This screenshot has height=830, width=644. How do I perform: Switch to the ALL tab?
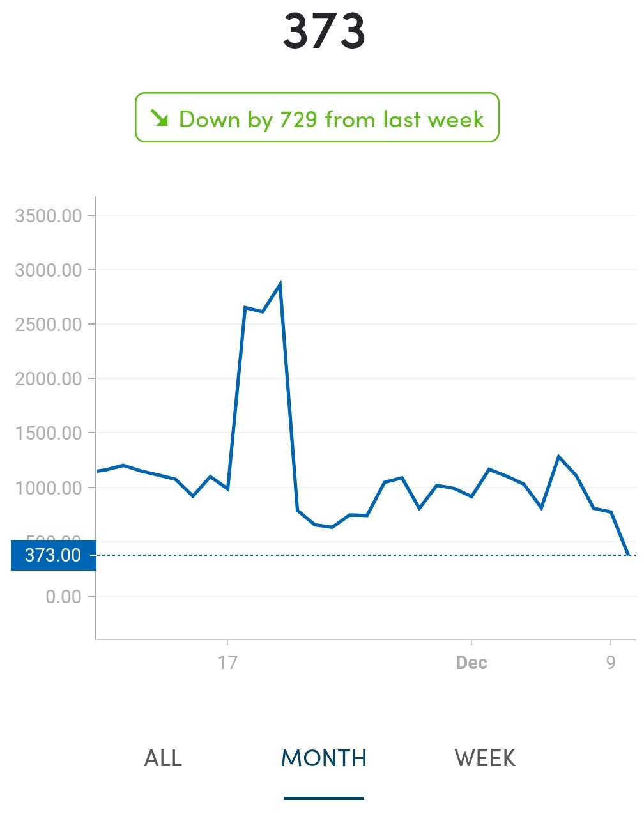click(x=163, y=758)
